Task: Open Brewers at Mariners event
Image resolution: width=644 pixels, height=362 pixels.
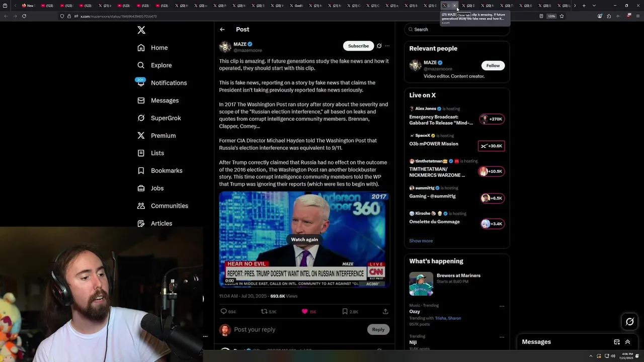Action: 457,284
